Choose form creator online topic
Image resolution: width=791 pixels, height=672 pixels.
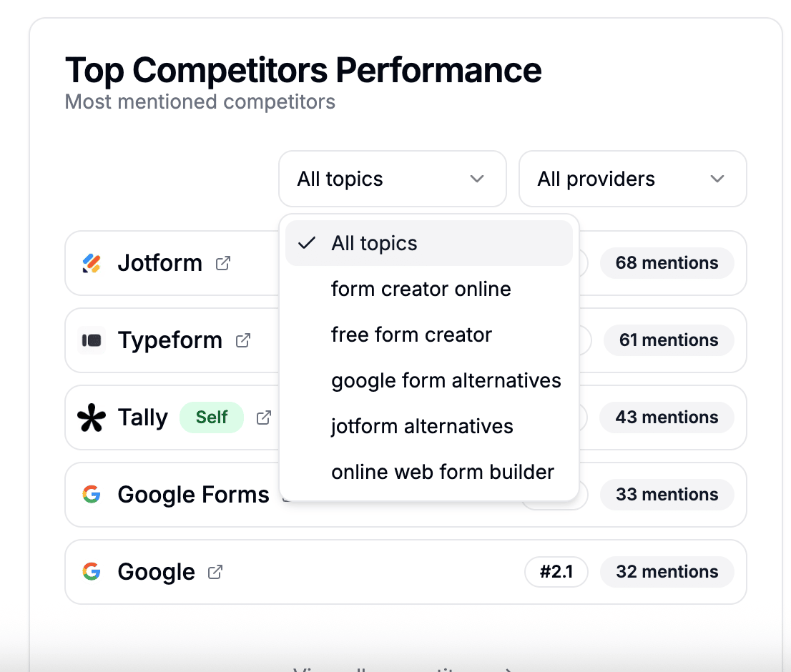(x=421, y=289)
